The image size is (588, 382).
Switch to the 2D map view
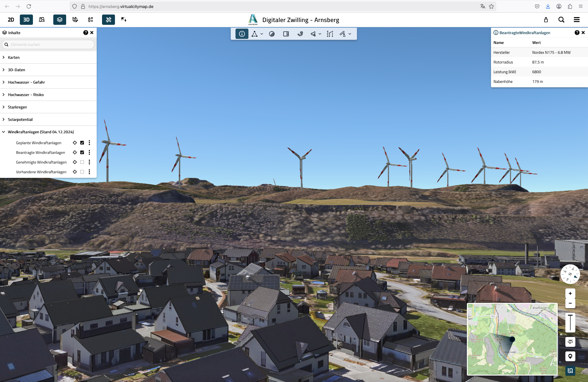pos(11,20)
